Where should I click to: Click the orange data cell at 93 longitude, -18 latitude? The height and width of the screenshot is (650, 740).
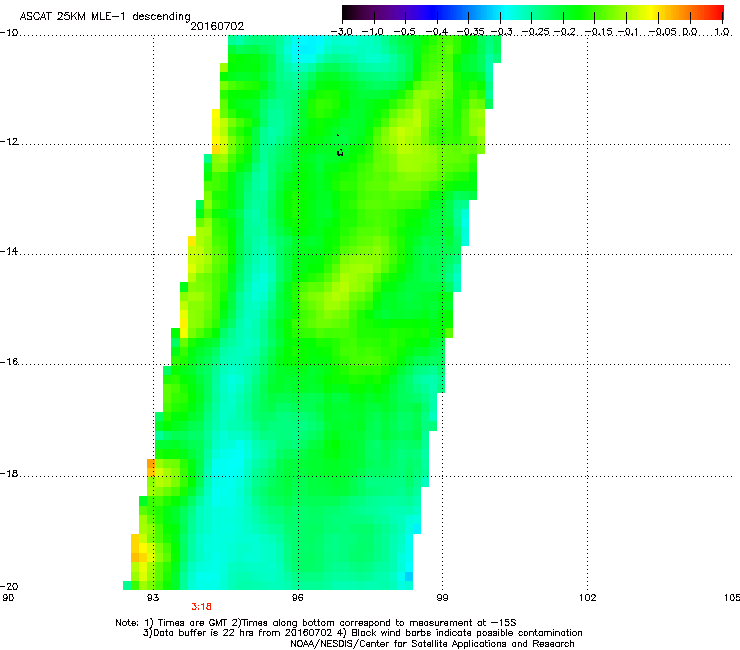coord(151,467)
